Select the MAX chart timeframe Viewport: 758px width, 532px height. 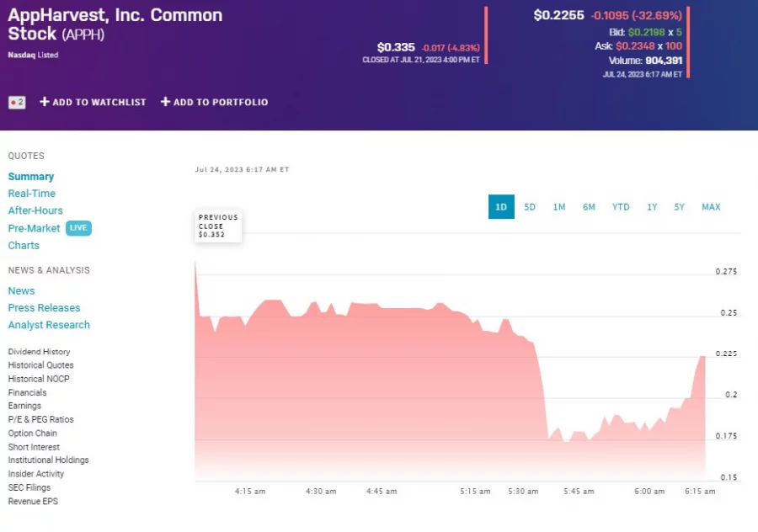(711, 206)
